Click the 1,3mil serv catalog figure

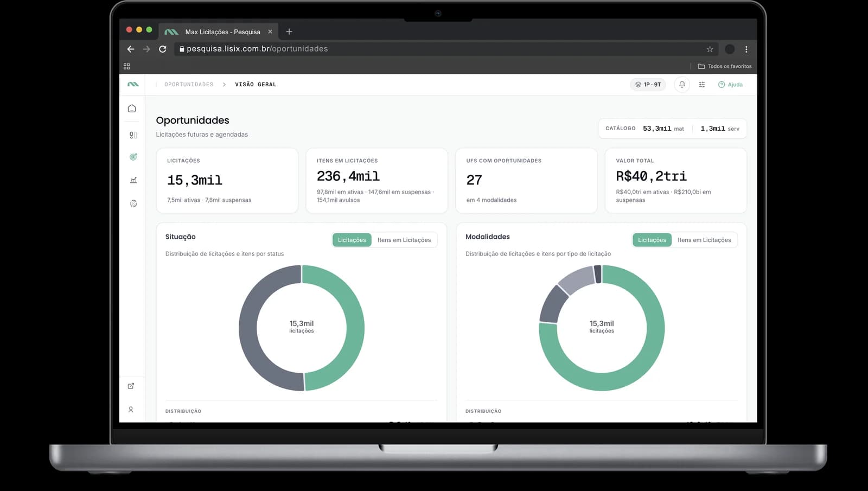point(720,129)
